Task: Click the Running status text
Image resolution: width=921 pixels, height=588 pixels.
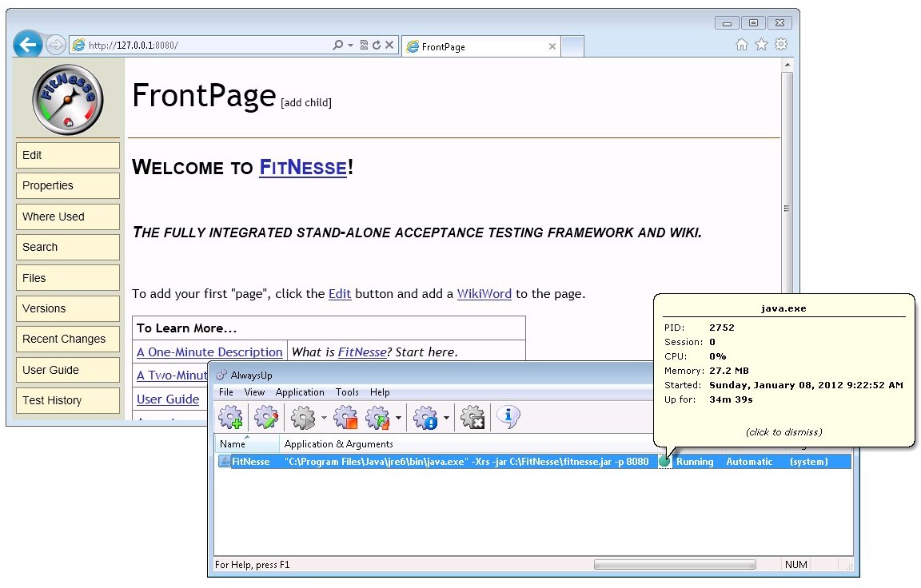Action: click(x=695, y=462)
